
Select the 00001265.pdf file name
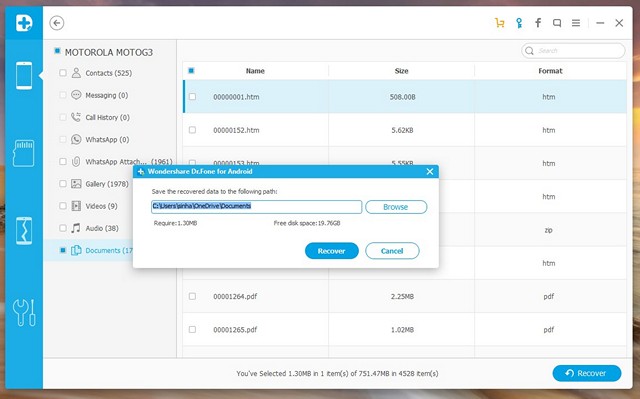(235, 330)
